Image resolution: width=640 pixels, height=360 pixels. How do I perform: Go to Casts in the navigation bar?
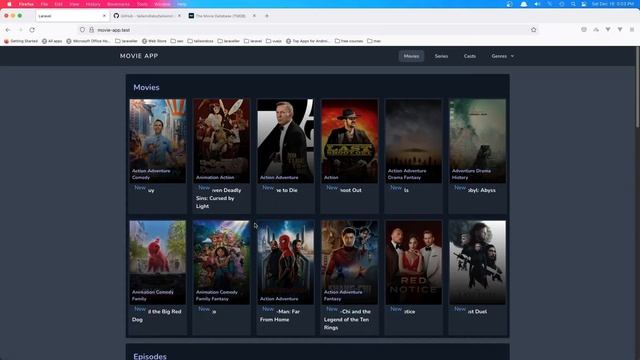coord(469,56)
